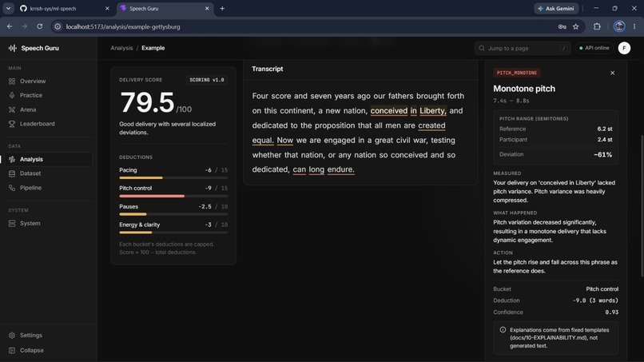Viewport: 644px width, 362px height.
Task: Close the Monotone pitch detail panel
Action: click(x=612, y=73)
